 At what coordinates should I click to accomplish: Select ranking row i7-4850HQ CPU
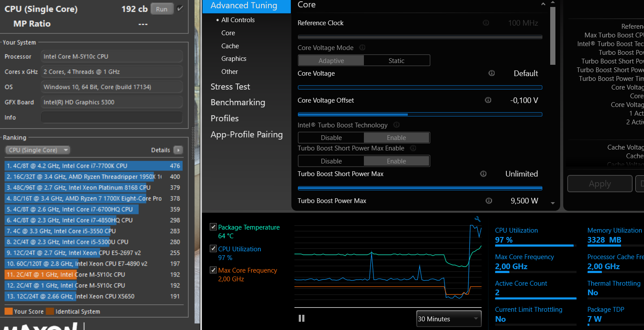pos(93,220)
